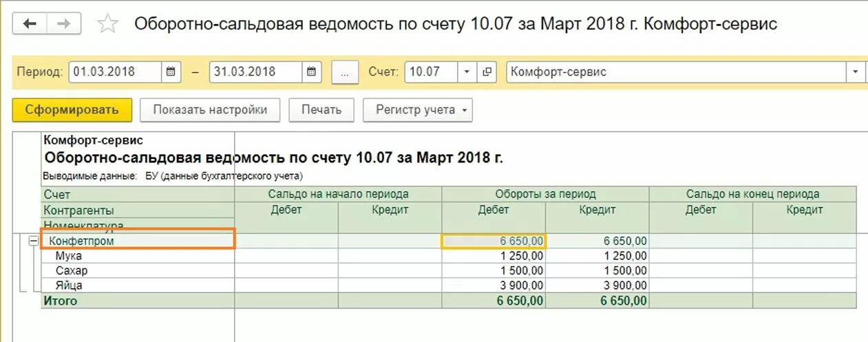Open calendar for end date 31.03.2018
The width and height of the screenshot is (868, 342).
[x=312, y=72]
